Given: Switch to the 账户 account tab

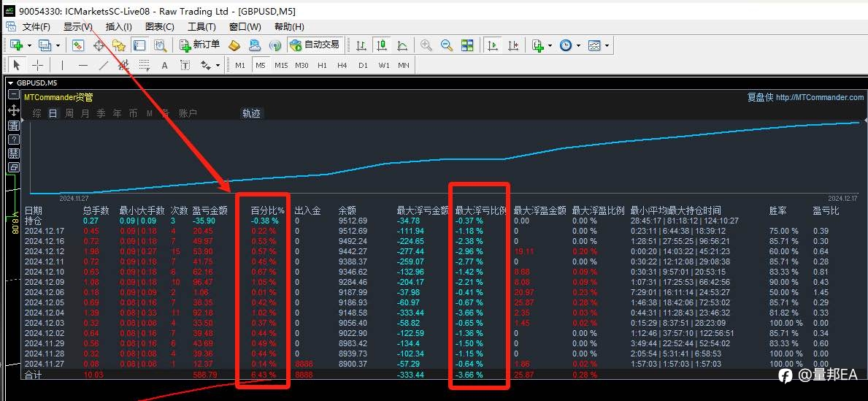Looking at the screenshot, I should pos(188,113).
